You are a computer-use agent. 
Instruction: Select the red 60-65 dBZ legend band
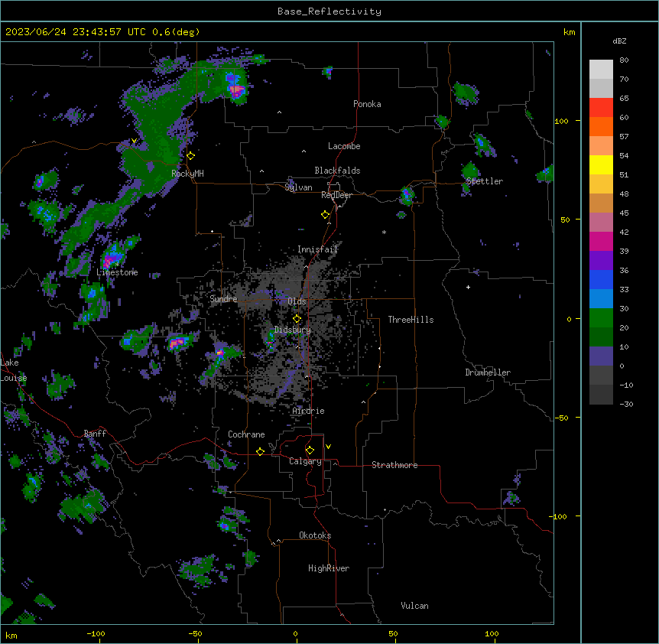coord(601,107)
